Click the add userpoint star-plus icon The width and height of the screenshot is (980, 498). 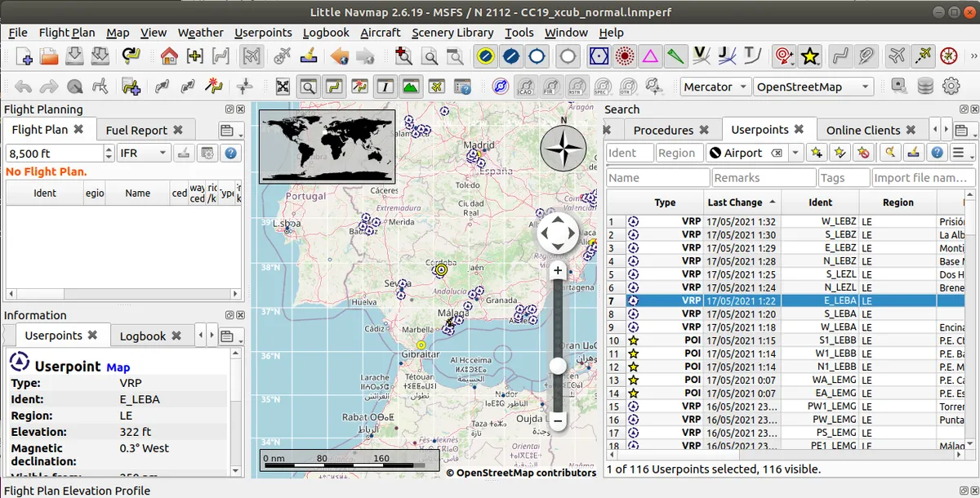click(816, 153)
